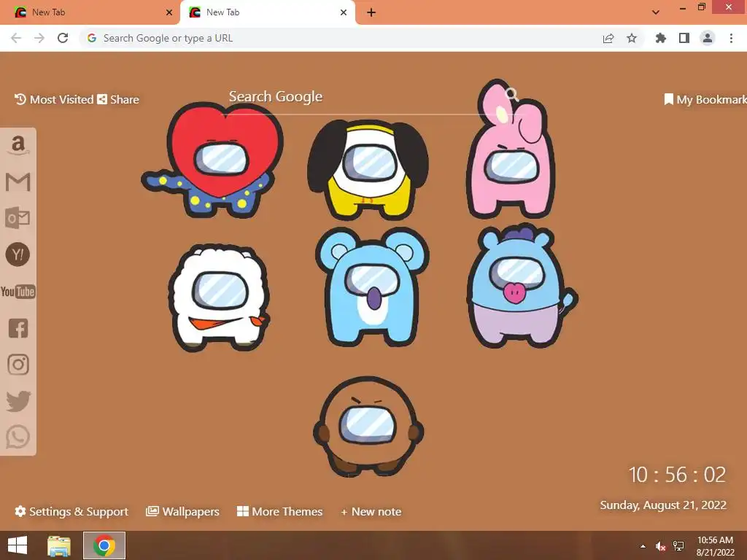
Task: Click the digital clock 10:56:02
Action: pos(676,475)
